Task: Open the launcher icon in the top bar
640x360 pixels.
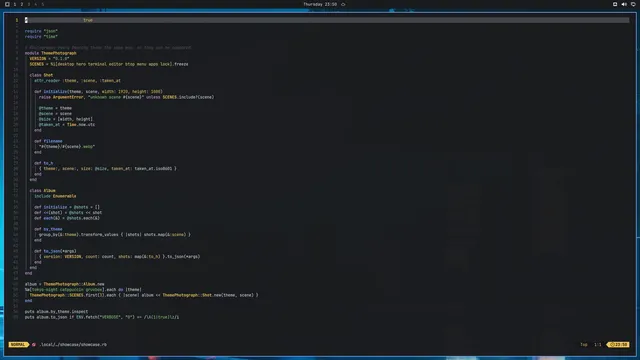Action: coord(7,4)
